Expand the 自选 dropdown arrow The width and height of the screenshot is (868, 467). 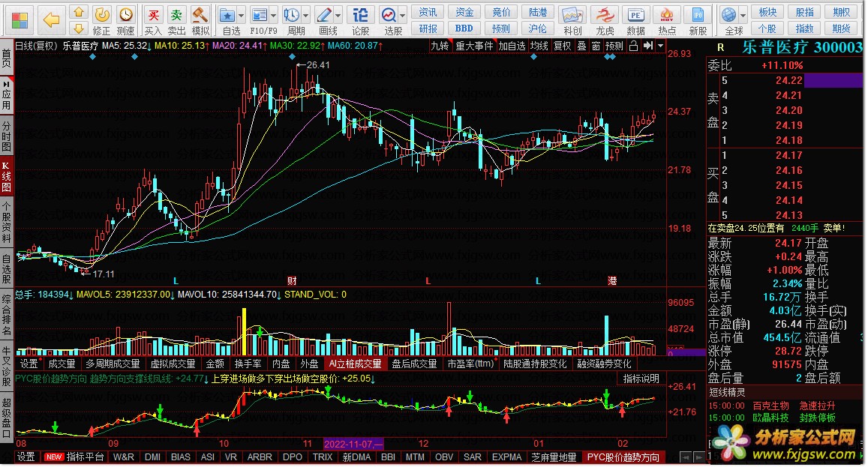(242, 16)
